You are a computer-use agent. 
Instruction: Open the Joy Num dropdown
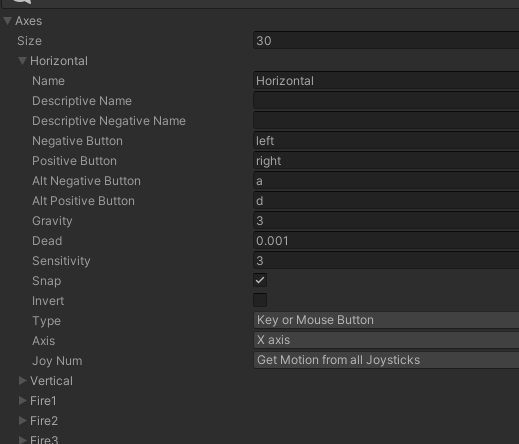(386, 360)
